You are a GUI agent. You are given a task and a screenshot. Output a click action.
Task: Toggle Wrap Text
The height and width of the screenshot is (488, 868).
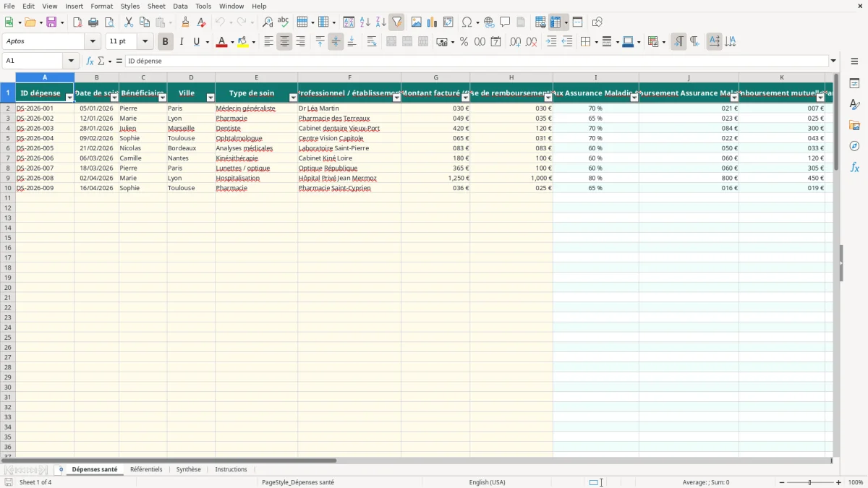372,42
